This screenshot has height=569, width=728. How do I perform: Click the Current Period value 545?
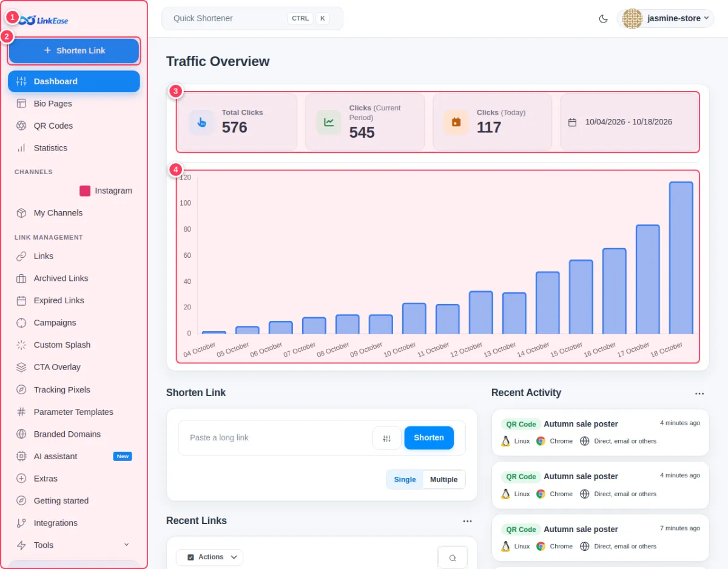(x=362, y=132)
